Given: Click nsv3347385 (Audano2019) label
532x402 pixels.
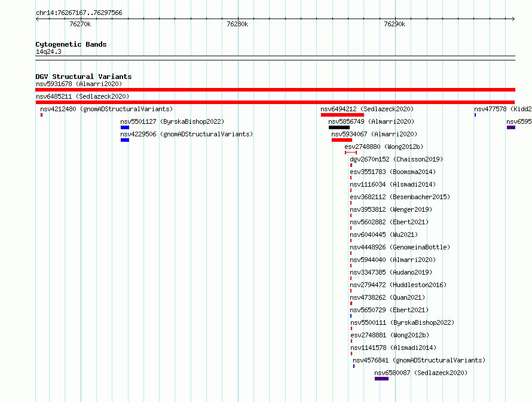Looking at the screenshot, I should coord(391,272).
